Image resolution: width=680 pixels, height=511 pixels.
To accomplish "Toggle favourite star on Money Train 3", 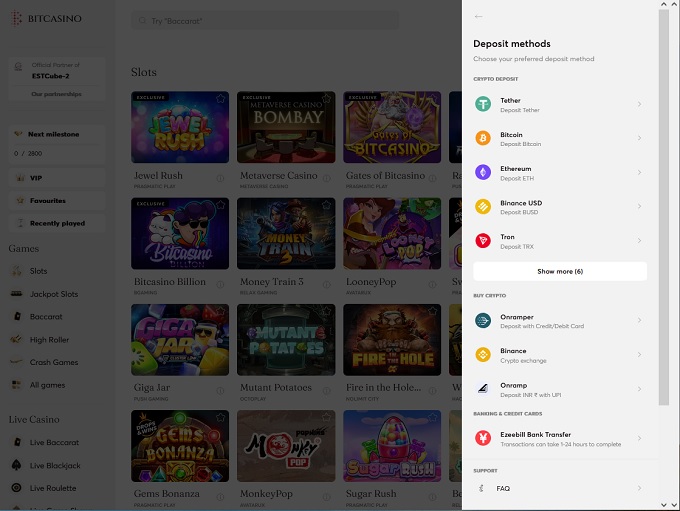I will coord(327,205).
